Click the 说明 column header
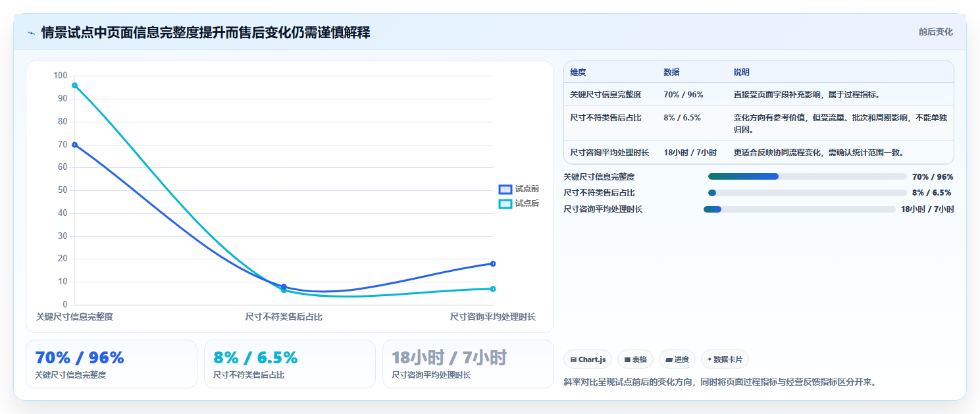The image size is (980, 414). [742, 72]
